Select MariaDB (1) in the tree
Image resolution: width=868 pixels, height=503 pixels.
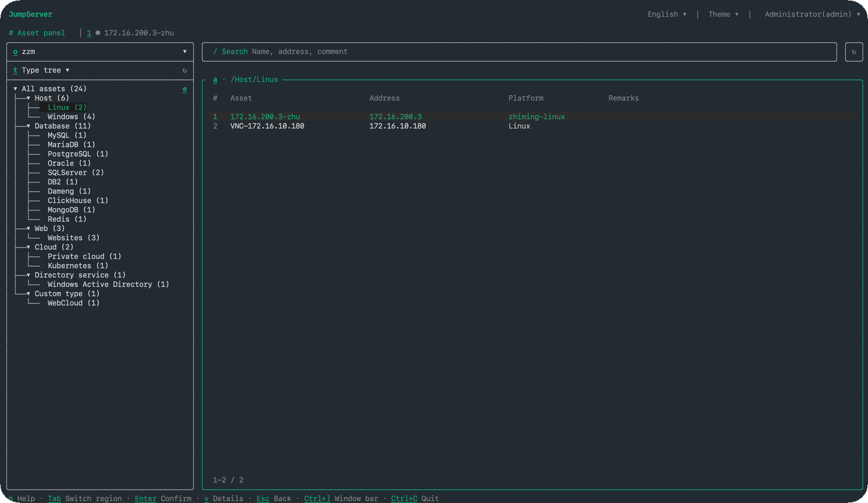(x=71, y=145)
